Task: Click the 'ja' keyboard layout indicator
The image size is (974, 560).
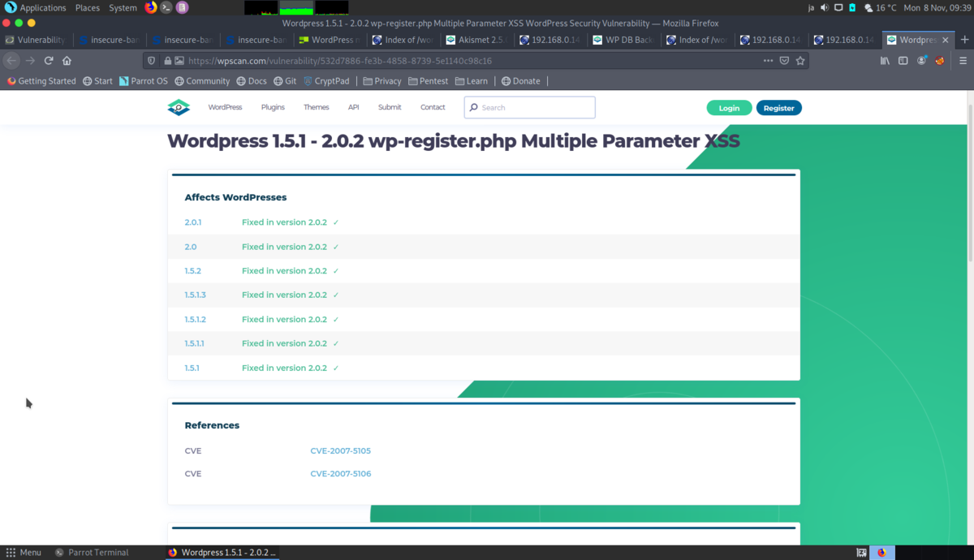Action: 811,7
